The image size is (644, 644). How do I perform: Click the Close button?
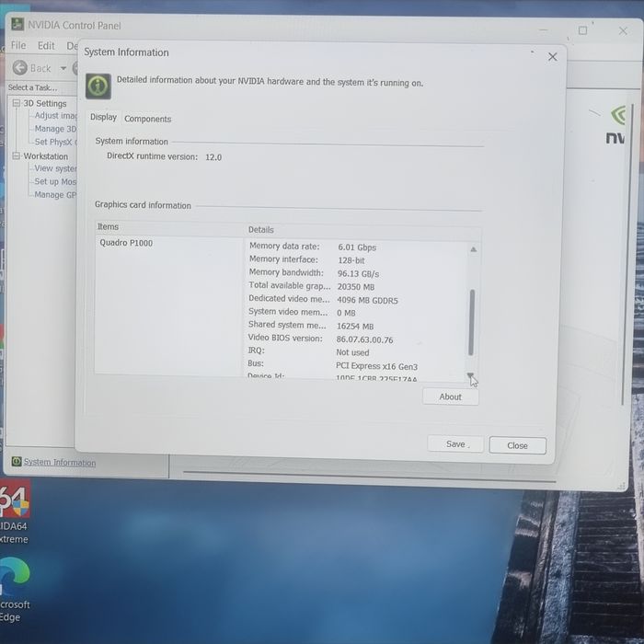[517, 445]
